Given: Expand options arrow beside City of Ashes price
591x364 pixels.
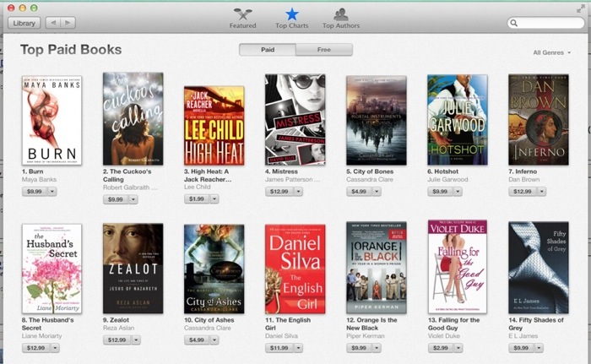Looking at the screenshot, I should coord(214,340).
